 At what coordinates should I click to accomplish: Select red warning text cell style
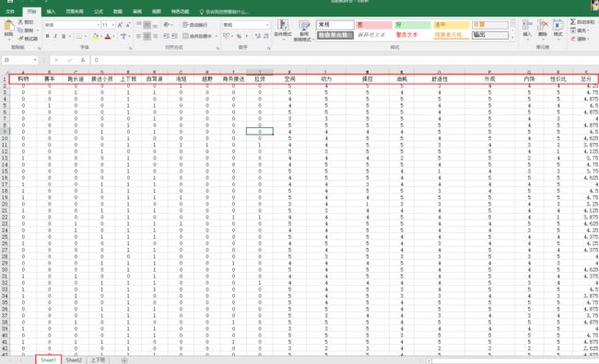click(x=413, y=35)
